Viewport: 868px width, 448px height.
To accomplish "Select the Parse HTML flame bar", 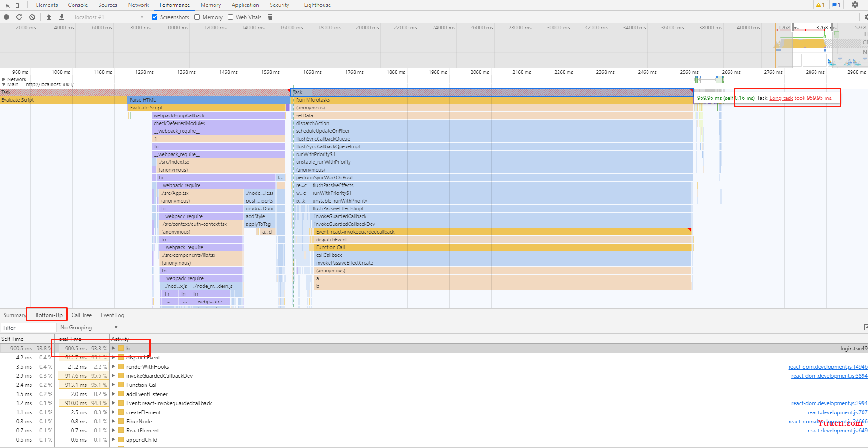I will pyautogui.click(x=208, y=100).
